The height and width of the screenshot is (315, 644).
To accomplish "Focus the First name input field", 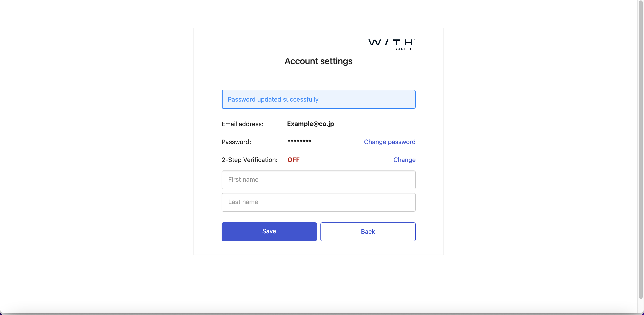I will [318, 180].
